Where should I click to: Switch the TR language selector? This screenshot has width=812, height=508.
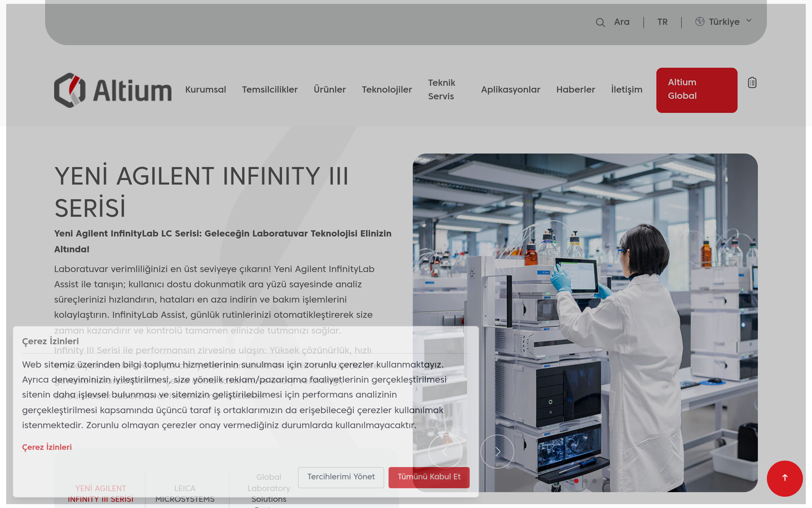tap(663, 22)
